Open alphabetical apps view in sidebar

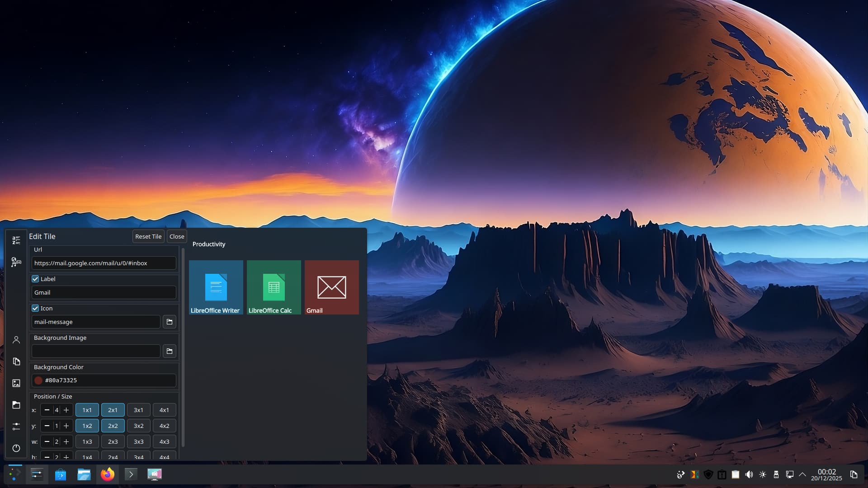pos(16,240)
